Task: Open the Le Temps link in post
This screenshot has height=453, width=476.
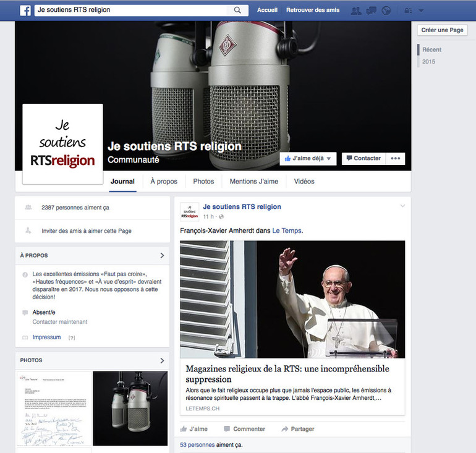Action: coord(287,231)
